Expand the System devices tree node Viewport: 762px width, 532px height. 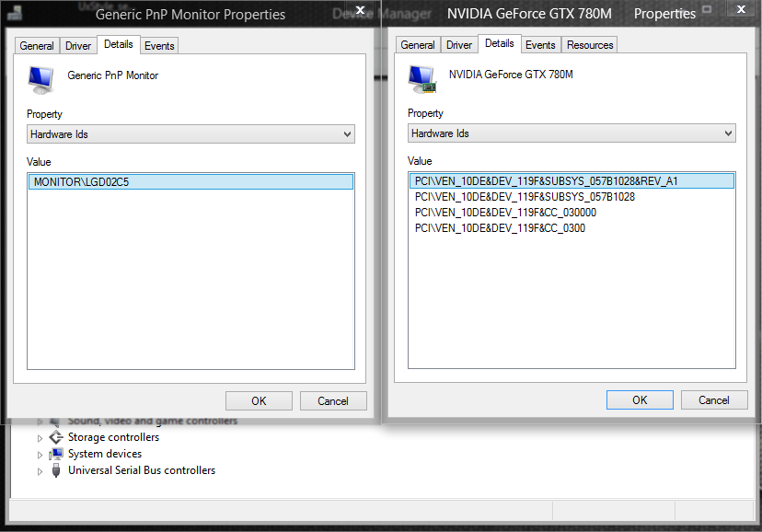40,455
